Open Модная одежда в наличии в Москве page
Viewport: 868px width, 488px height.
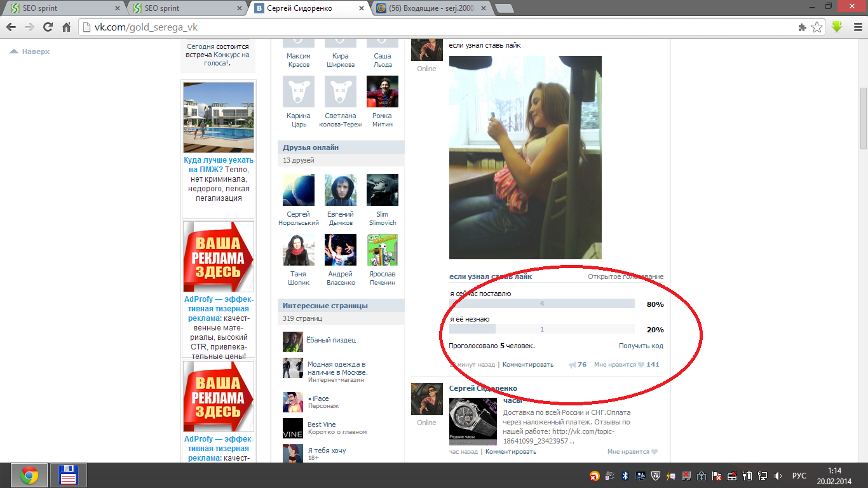337,368
